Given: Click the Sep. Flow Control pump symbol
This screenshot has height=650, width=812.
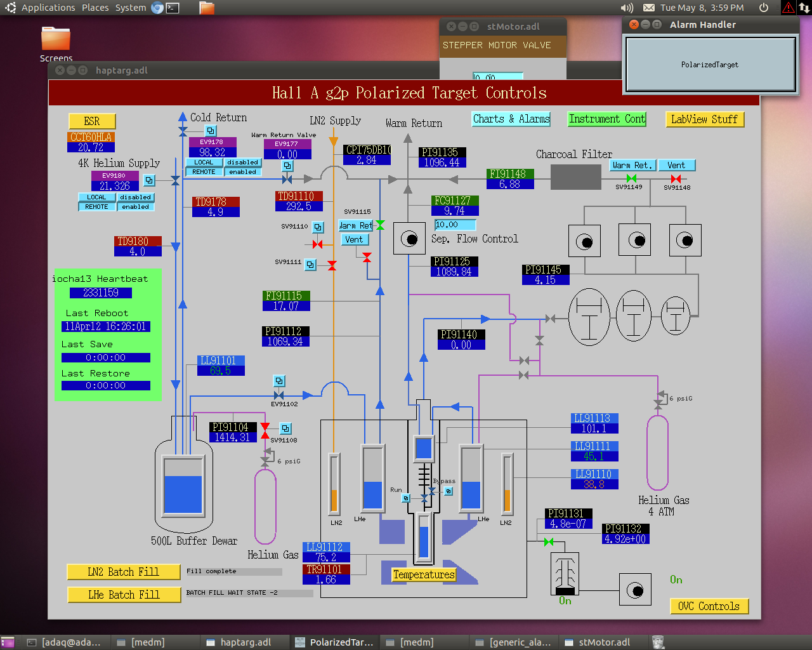Looking at the screenshot, I should click(x=409, y=239).
